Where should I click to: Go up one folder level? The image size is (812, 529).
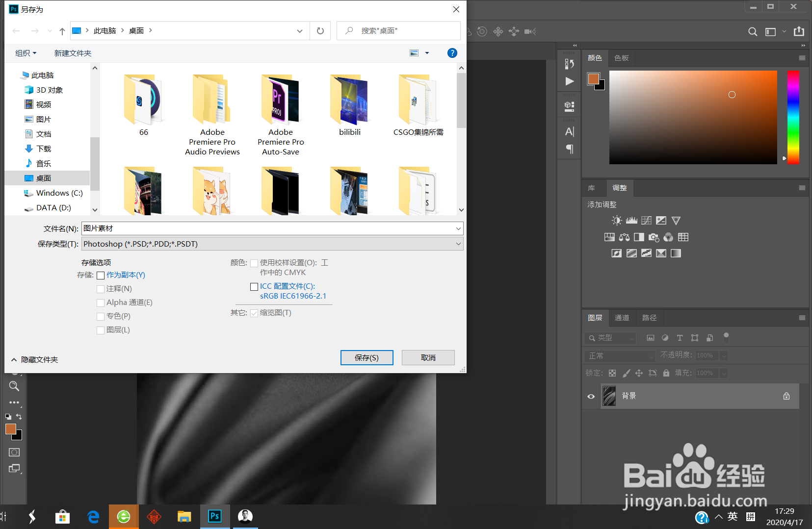(62, 31)
